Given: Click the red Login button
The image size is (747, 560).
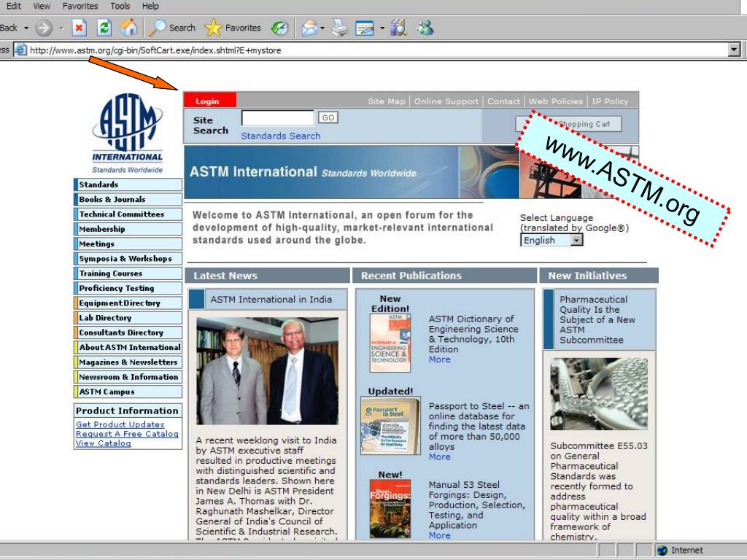Looking at the screenshot, I should (209, 101).
